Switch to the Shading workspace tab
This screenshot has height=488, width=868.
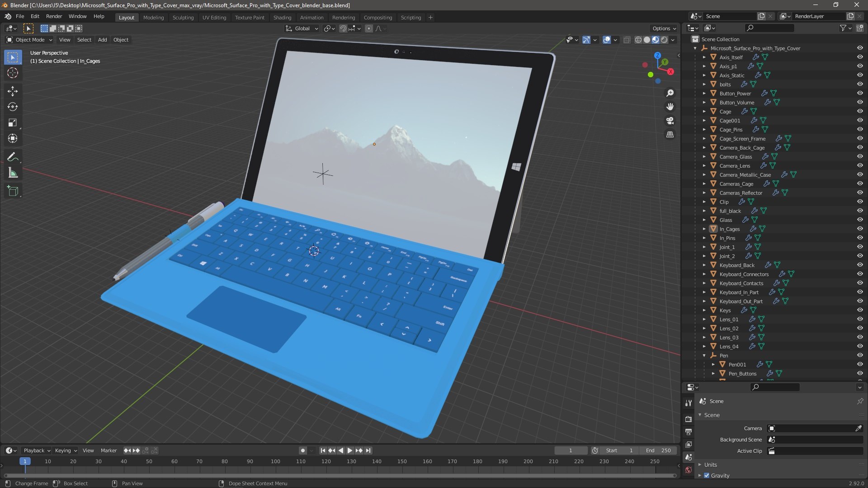tap(282, 18)
